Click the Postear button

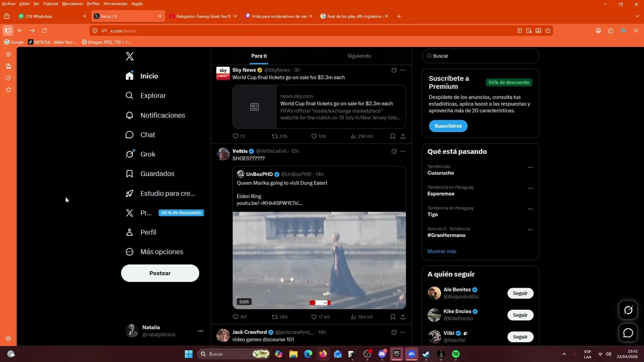click(160, 273)
